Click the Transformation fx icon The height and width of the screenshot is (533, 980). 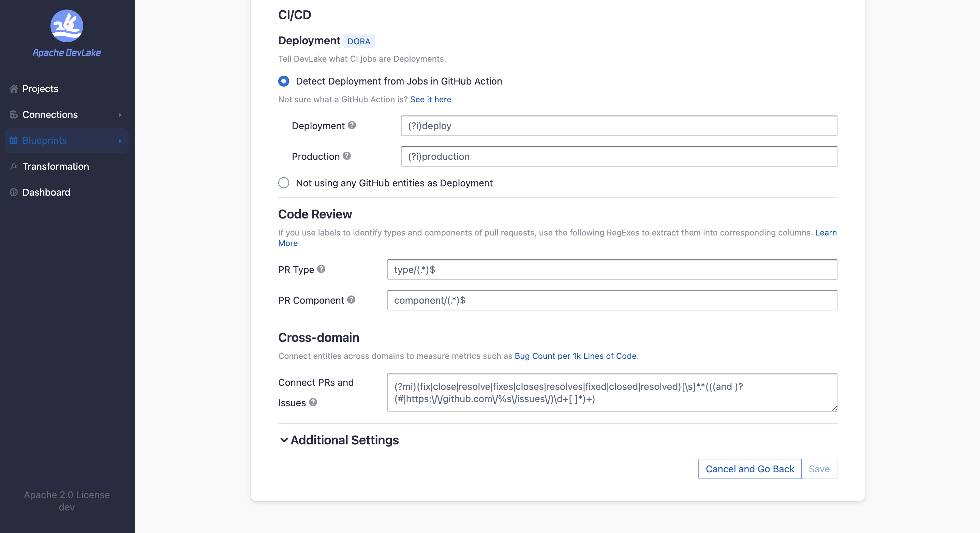[14, 166]
